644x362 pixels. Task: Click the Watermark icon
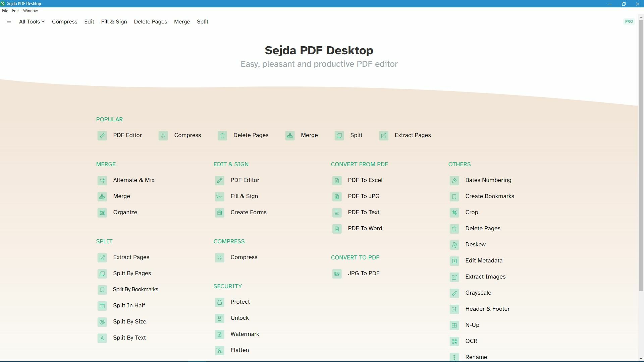click(220, 335)
